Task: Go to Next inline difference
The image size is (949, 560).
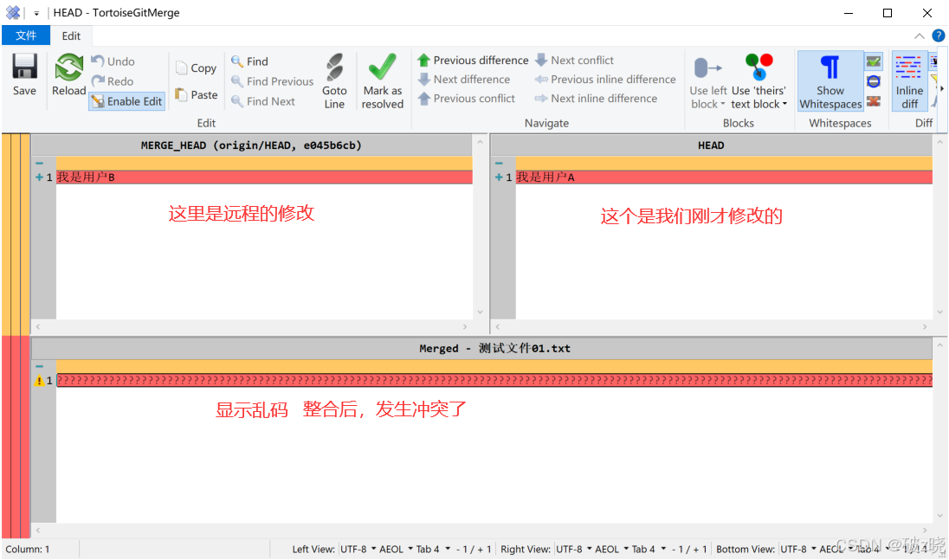Action: (596, 98)
